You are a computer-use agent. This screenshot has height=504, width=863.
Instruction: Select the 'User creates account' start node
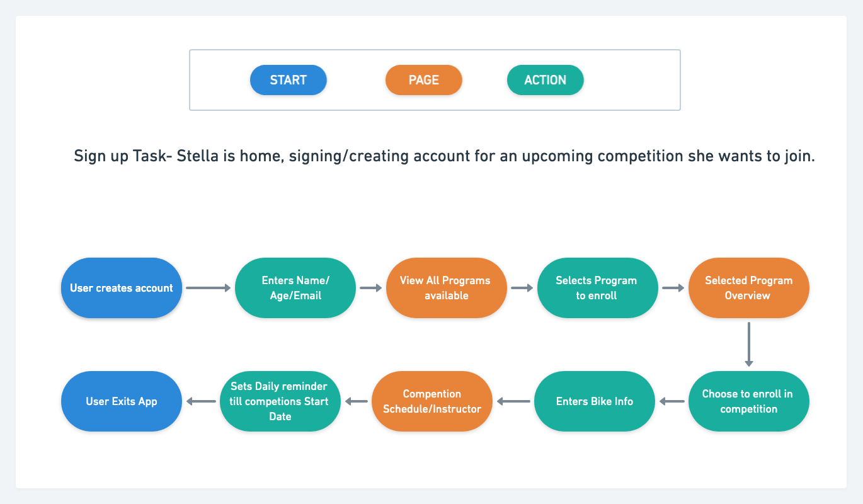tap(121, 288)
